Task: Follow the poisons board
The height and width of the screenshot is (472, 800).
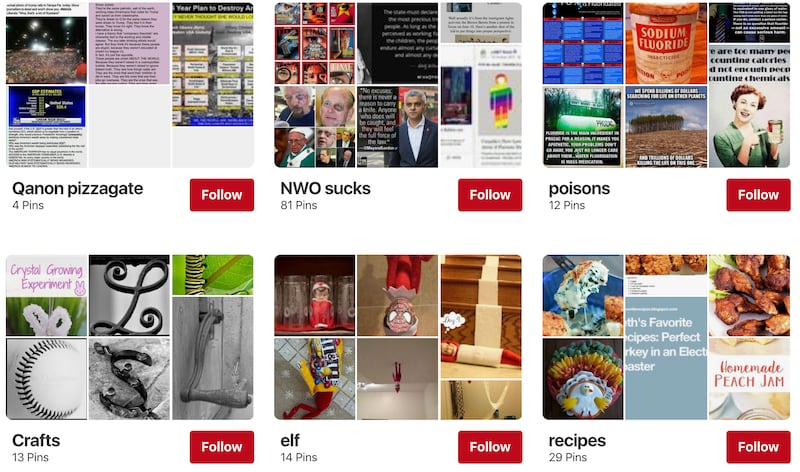Action: (x=758, y=195)
